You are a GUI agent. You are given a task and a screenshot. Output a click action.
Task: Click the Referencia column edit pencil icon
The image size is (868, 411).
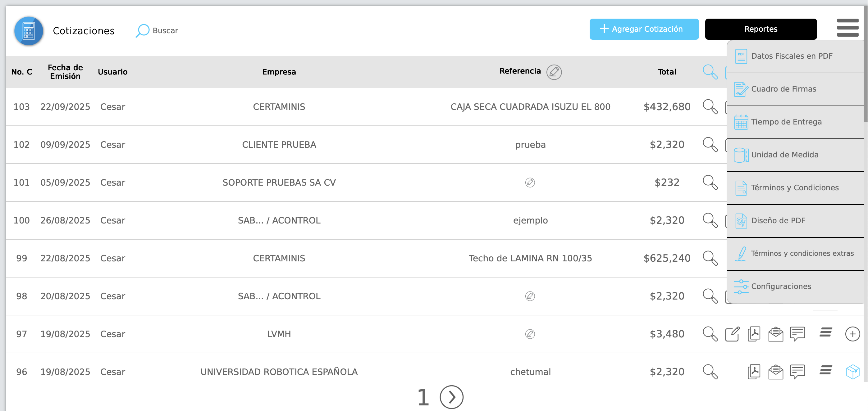554,72
